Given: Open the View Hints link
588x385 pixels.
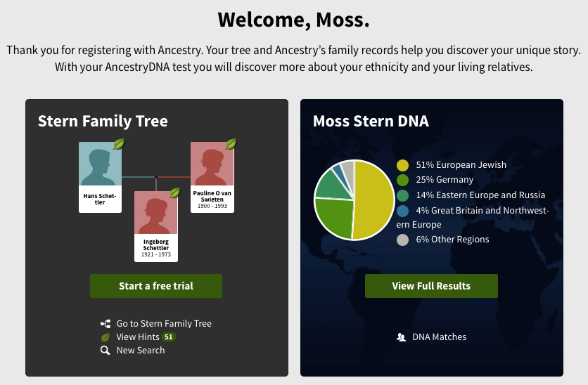Looking at the screenshot, I should 138,337.
